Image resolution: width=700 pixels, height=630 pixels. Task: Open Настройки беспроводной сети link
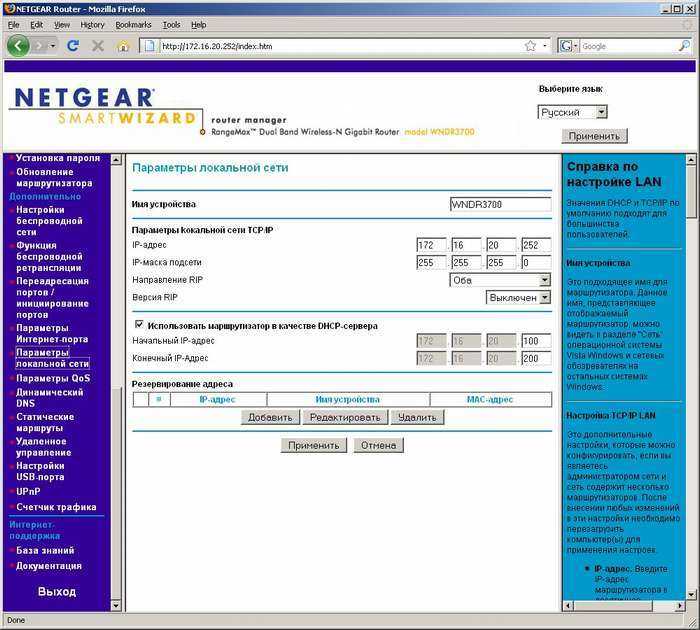click(x=49, y=221)
